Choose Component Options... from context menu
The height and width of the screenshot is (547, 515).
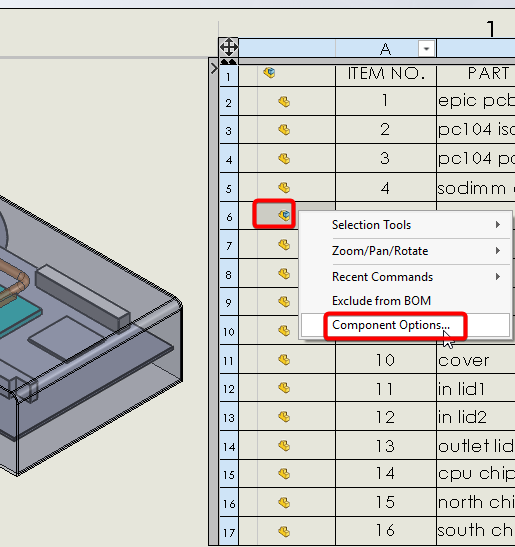coord(405,325)
